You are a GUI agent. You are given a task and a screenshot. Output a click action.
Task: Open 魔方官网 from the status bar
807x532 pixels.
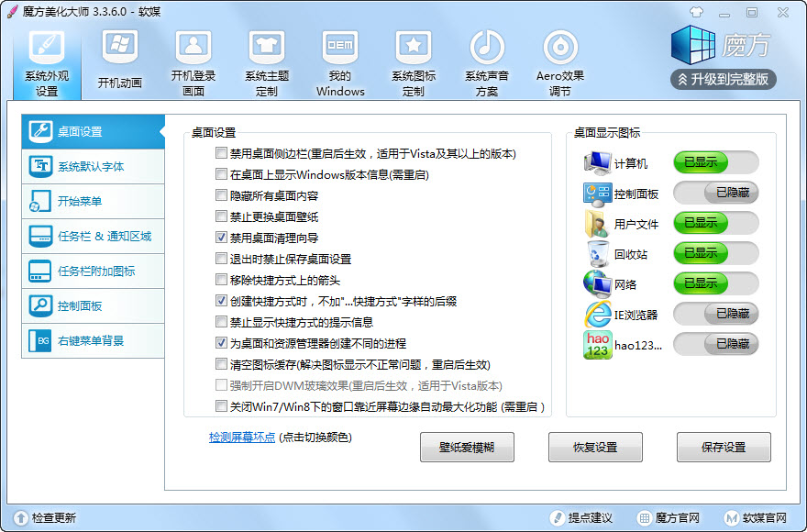tap(674, 516)
